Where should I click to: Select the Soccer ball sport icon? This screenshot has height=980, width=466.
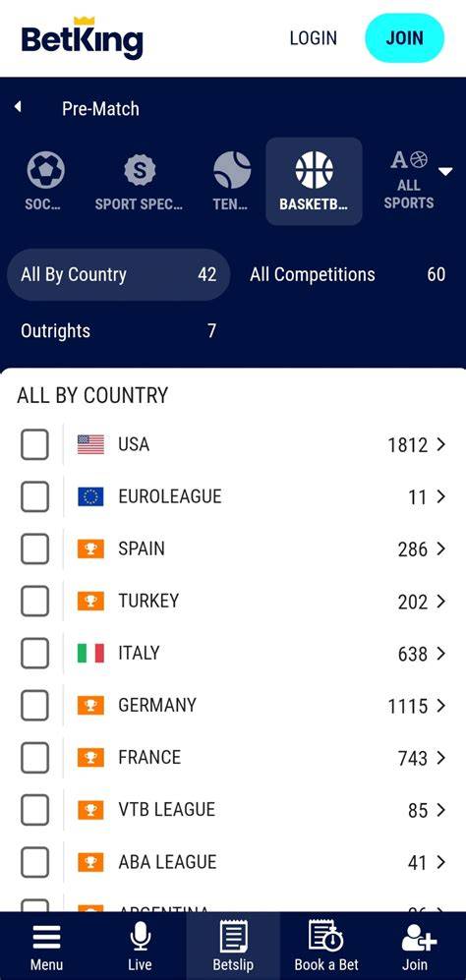point(45,171)
